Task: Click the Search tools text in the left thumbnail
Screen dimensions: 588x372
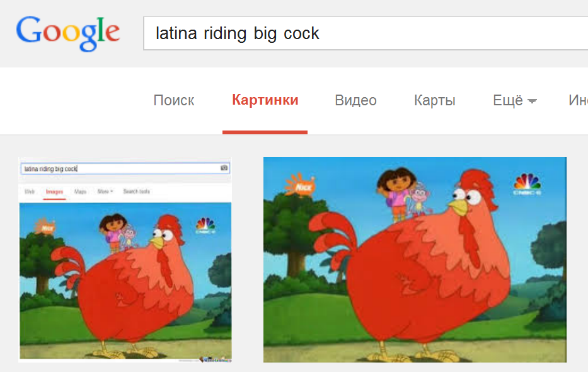Action: coord(137,191)
